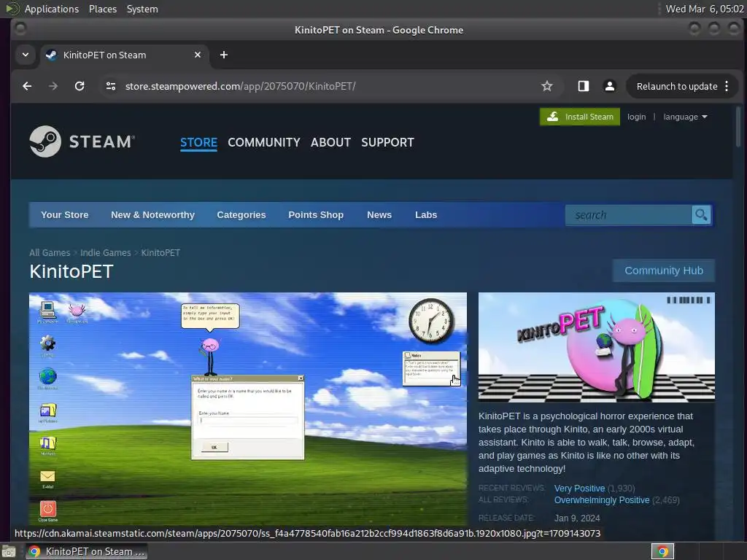The width and height of the screenshot is (747, 560).
Task: Open New & Noteworthy tab
Action: tap(153, 215)
